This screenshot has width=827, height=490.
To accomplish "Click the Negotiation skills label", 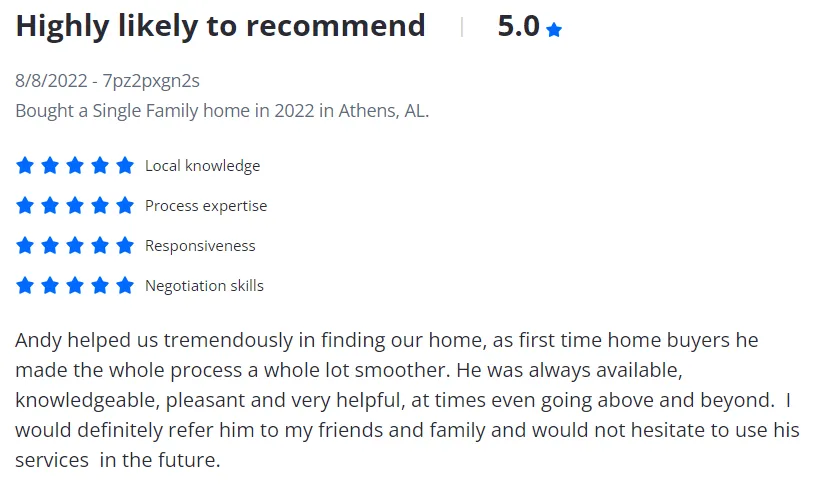I will (204, 286).
